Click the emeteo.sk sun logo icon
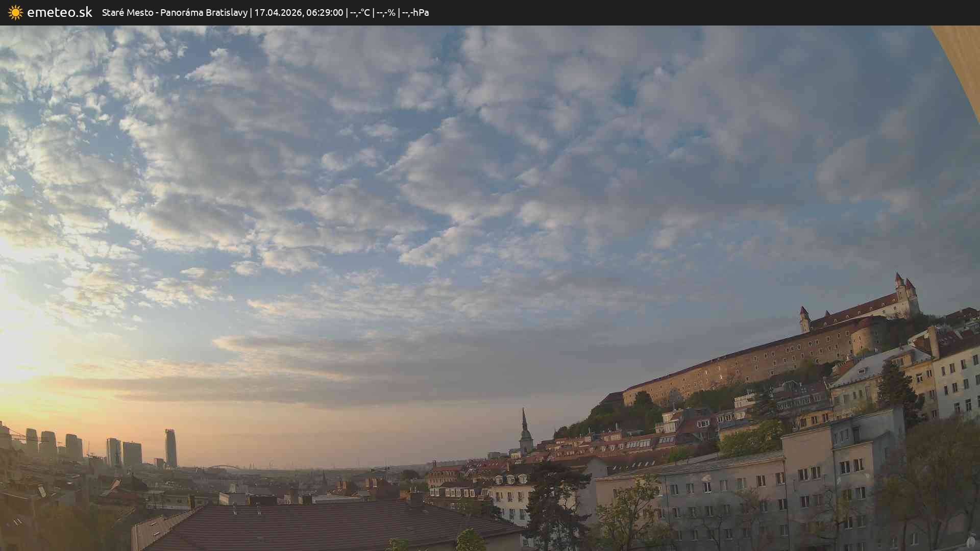Screen dimensions: 980x551 point(15,12)
